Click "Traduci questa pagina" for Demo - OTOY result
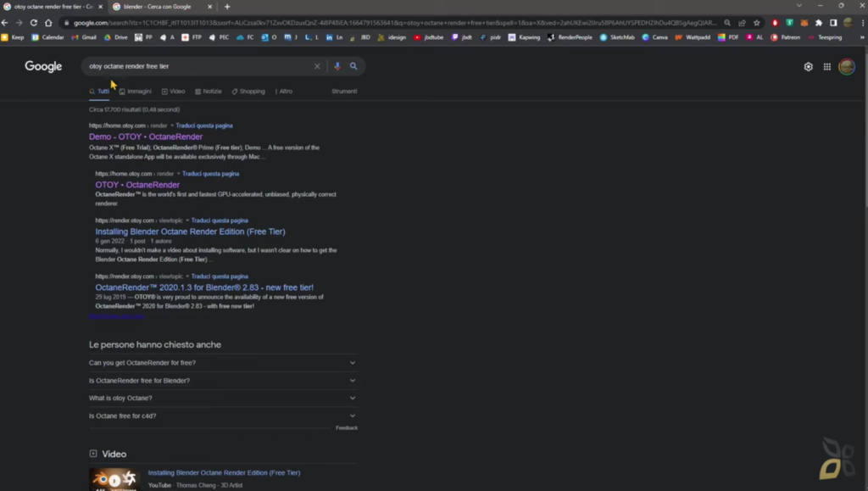Screen dimensions: 868x491 click(x=204, y=126)
